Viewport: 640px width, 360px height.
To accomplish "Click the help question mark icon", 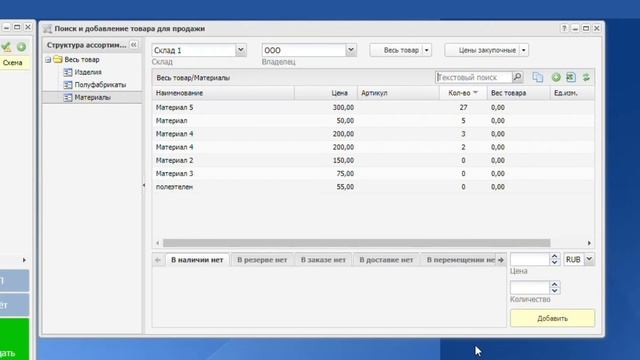I will coord(564,28).
